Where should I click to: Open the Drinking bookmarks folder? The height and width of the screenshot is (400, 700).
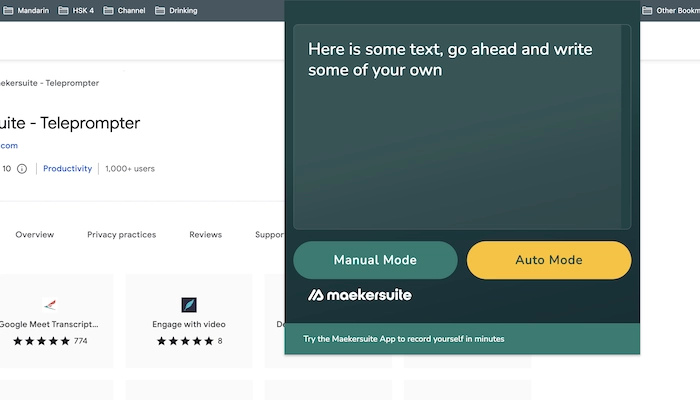pos(175,10)
